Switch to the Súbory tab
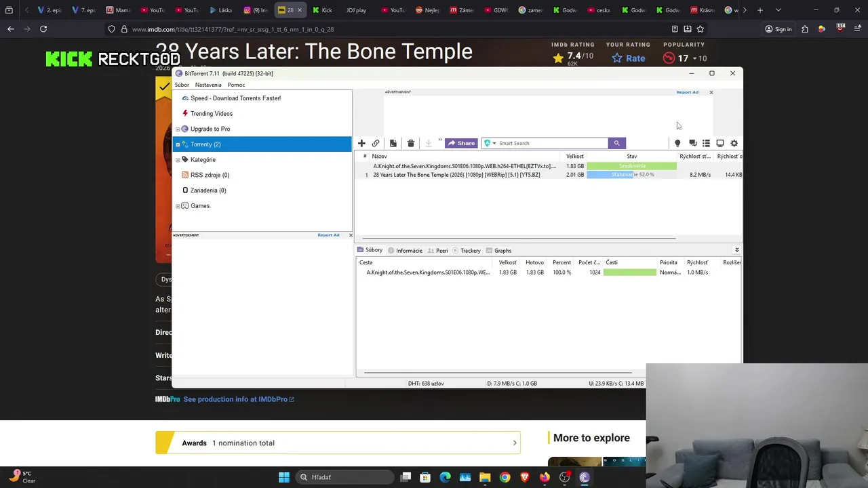This screenshot has width=868, height=488. (x=370, y=250)
